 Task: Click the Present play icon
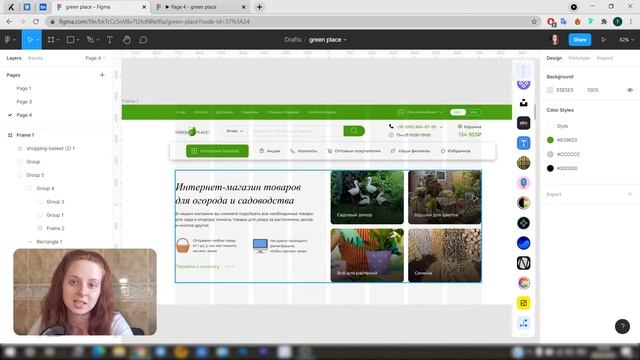(603, 40)
